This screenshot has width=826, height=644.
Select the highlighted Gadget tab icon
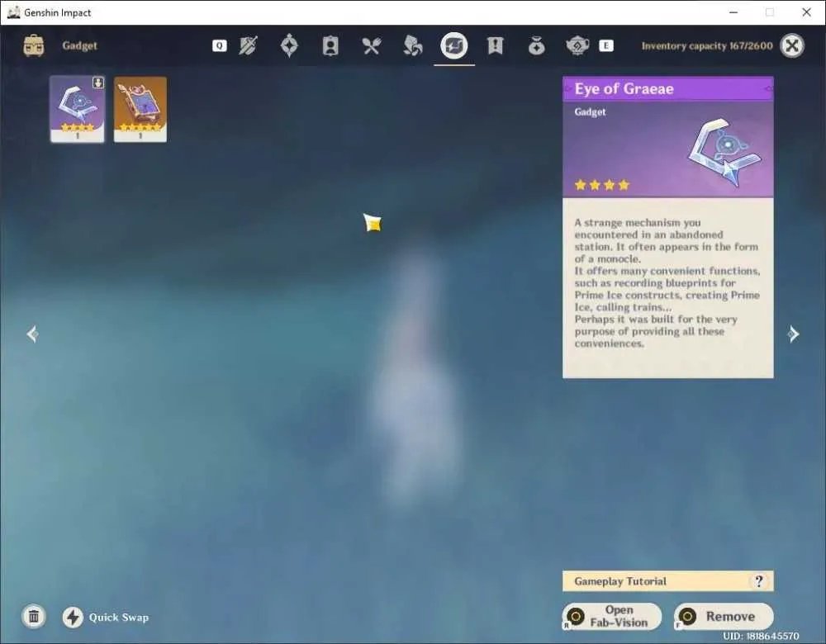[454, 45]
